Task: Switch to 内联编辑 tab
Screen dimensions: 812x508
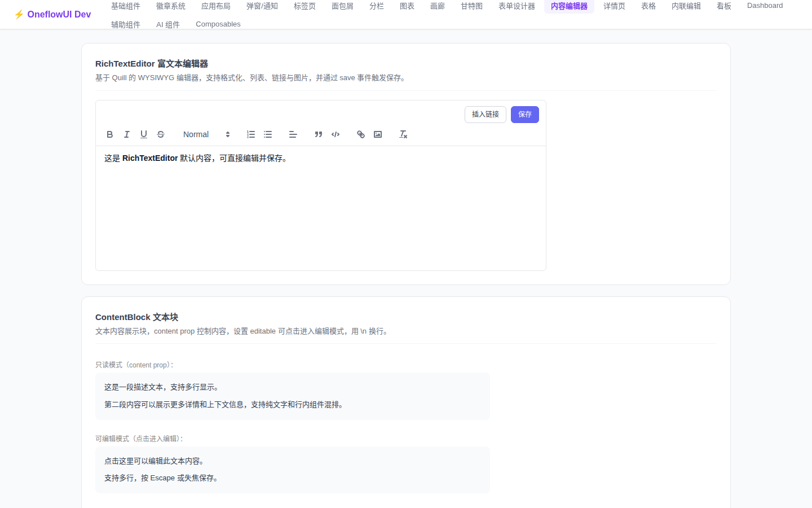Action: click(686, 6)
